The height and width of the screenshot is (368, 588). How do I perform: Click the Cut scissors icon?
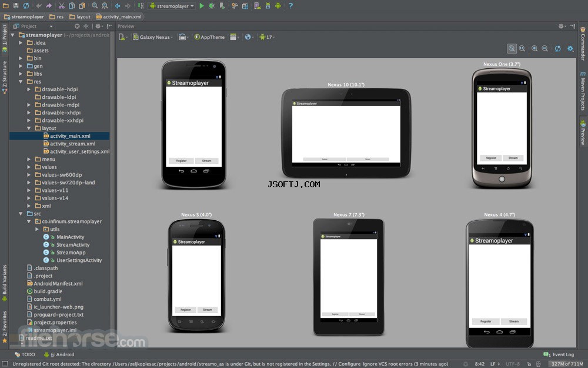(x=62, y=6)
